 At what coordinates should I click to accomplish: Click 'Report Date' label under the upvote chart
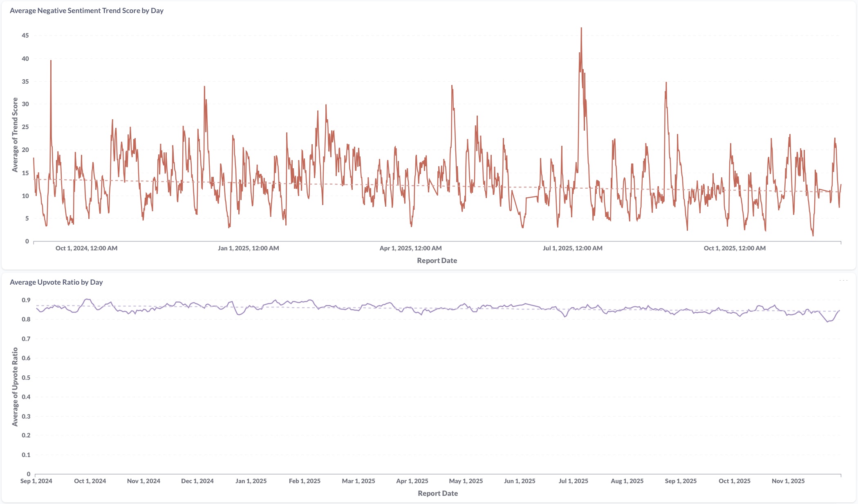point(438,493)
